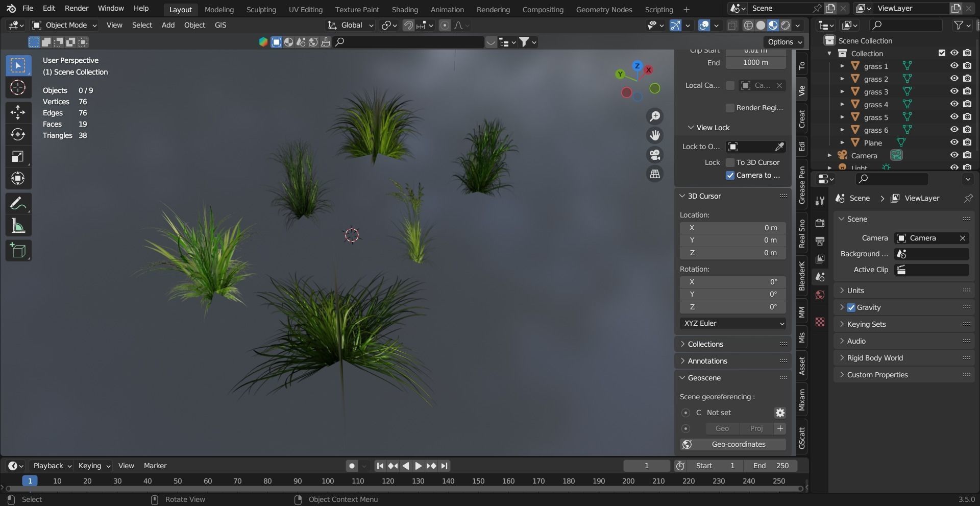Select the Measure tool
This screenshot has height=506, width=980.
(x=18, y=226)
